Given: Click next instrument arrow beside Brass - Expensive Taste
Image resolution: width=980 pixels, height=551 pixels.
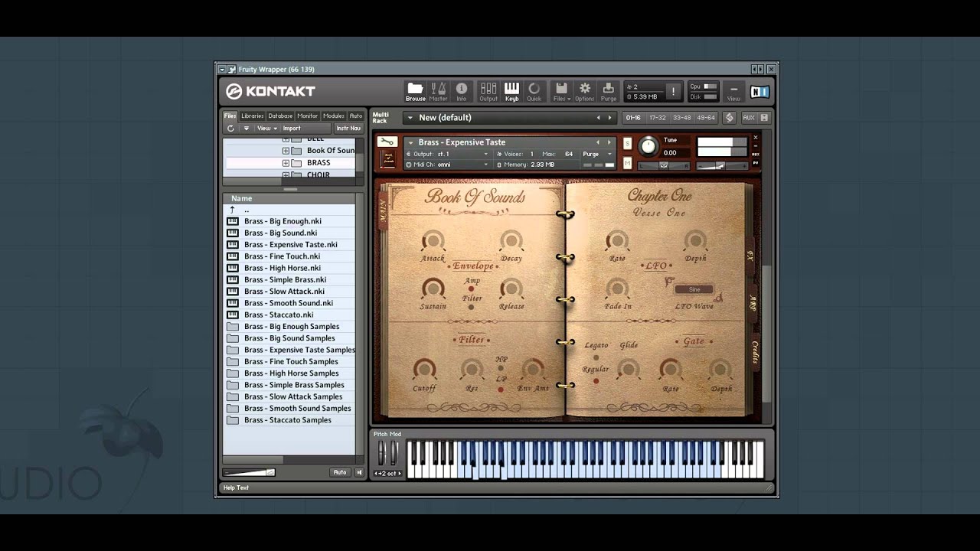Looking at the screenshot, I should coord(610,142).
